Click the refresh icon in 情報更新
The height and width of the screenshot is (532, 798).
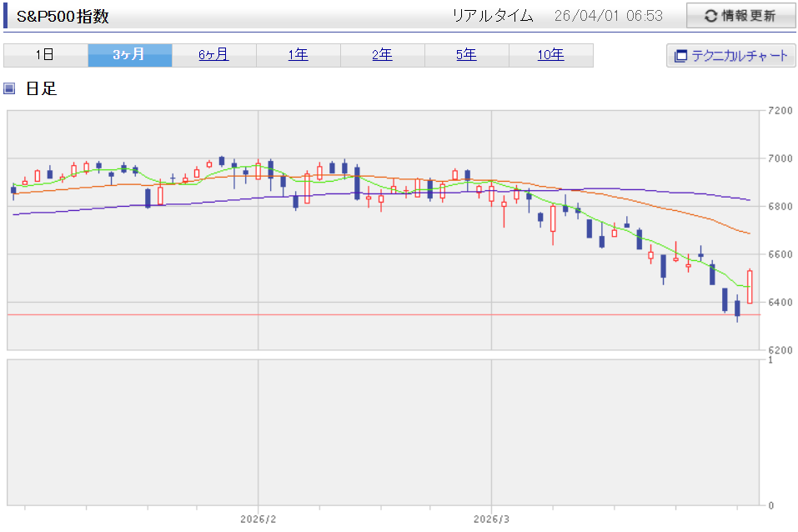711,16
